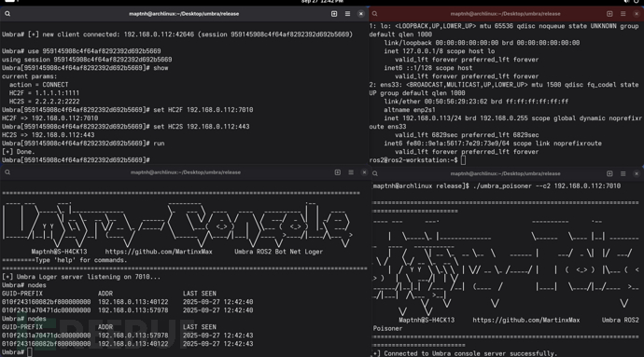Viewport: 644px width, 357px height.
Task: Click search icon in top-right ros2-workstation terminal
Action: 374,14
